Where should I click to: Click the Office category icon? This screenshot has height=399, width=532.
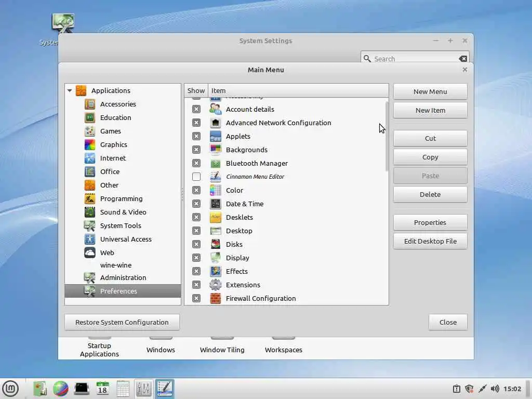[x=90, y=171]
